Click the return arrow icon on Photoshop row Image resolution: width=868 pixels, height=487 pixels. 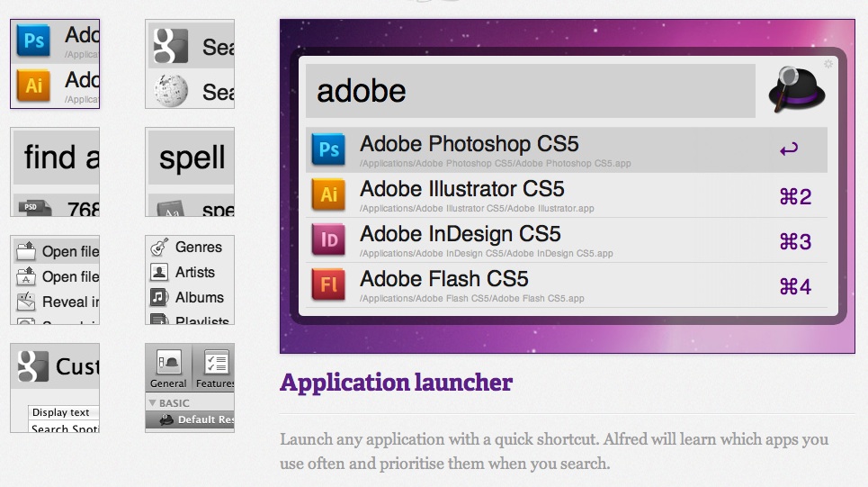click(x=789, y=149)
